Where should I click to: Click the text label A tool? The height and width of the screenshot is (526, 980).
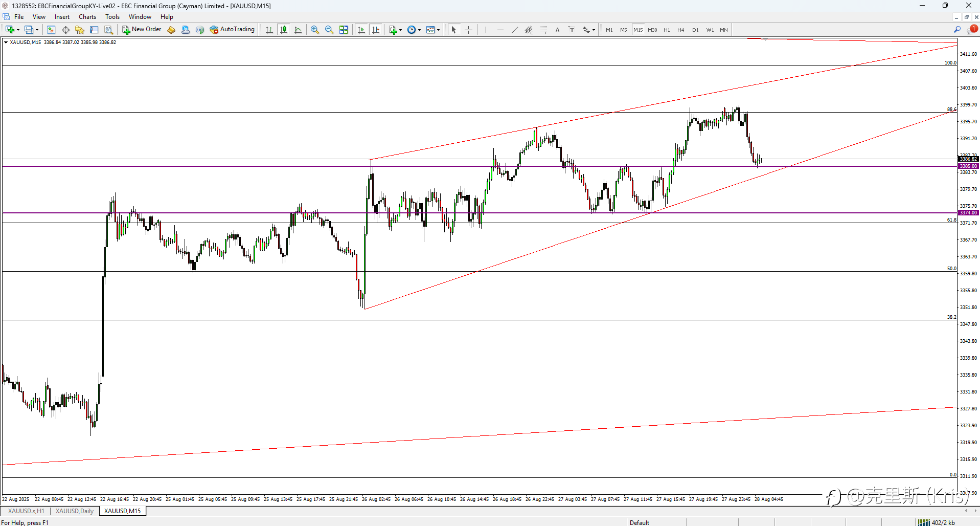[x=557, y=30]
